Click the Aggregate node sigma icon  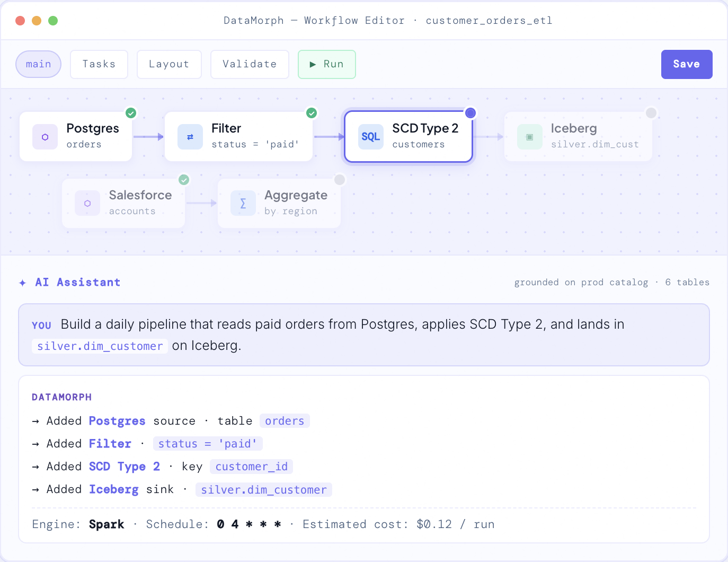[x=243, y=203]
